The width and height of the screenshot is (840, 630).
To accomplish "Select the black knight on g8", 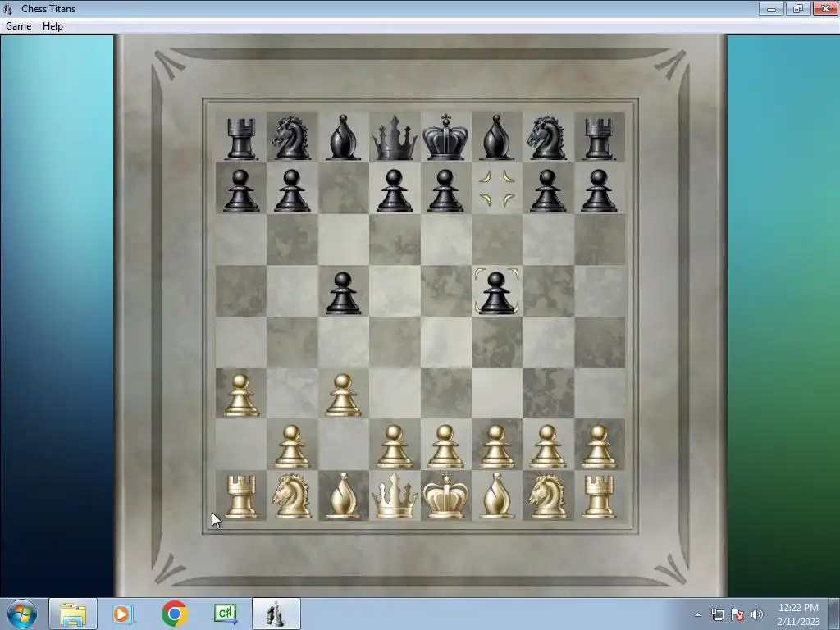I will click(548, 138).
